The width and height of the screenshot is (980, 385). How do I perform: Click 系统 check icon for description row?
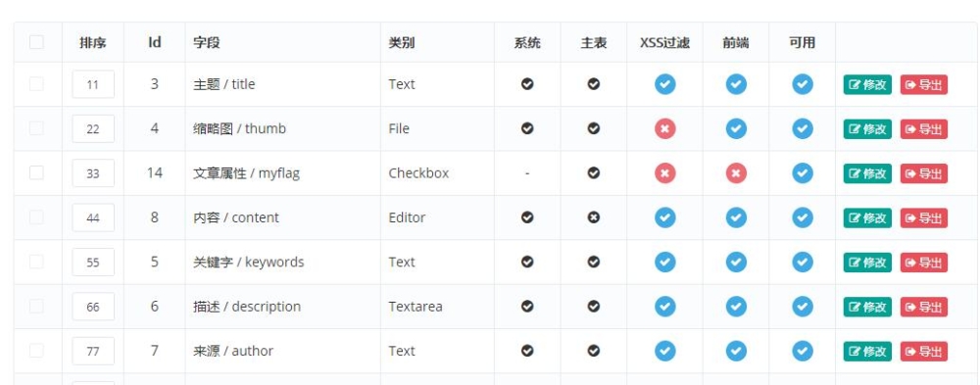527,307
